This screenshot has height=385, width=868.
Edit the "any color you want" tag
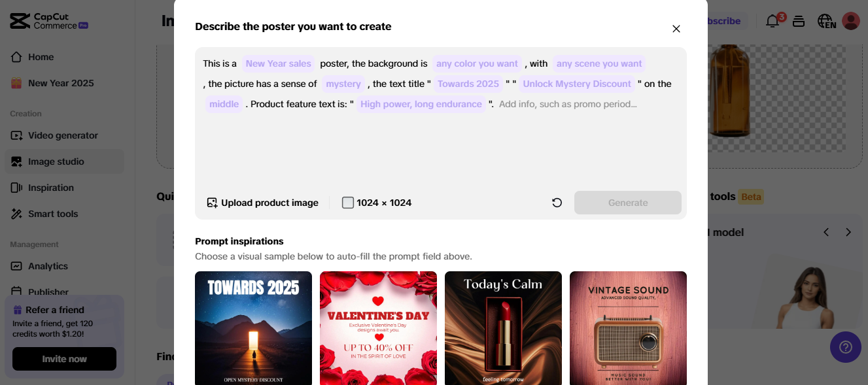(477, 63)
